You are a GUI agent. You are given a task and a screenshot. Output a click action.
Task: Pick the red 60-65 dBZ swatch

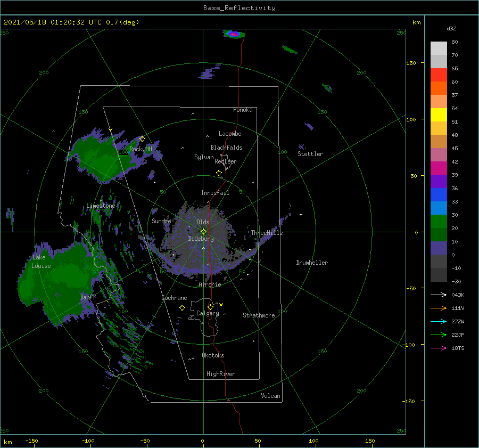click(x=439, y=75)
